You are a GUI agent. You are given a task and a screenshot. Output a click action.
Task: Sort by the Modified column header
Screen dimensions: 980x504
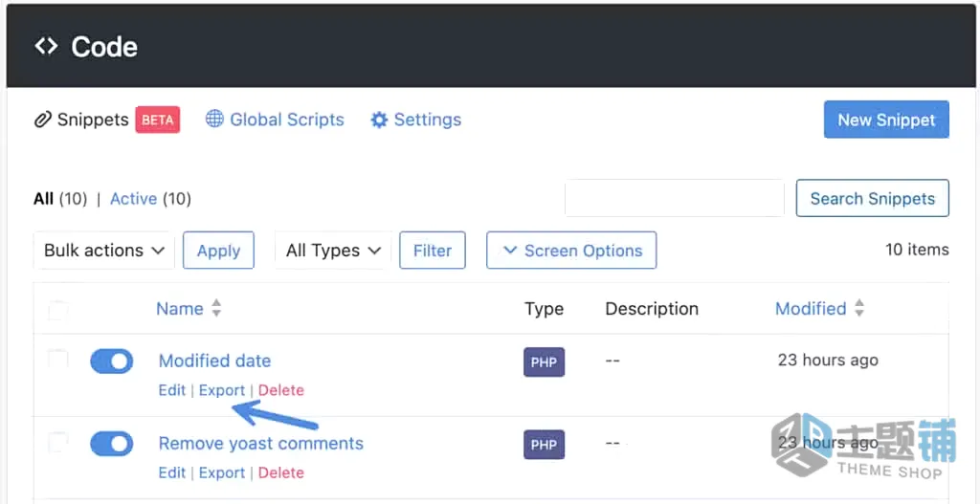click(x=811, y=309)
